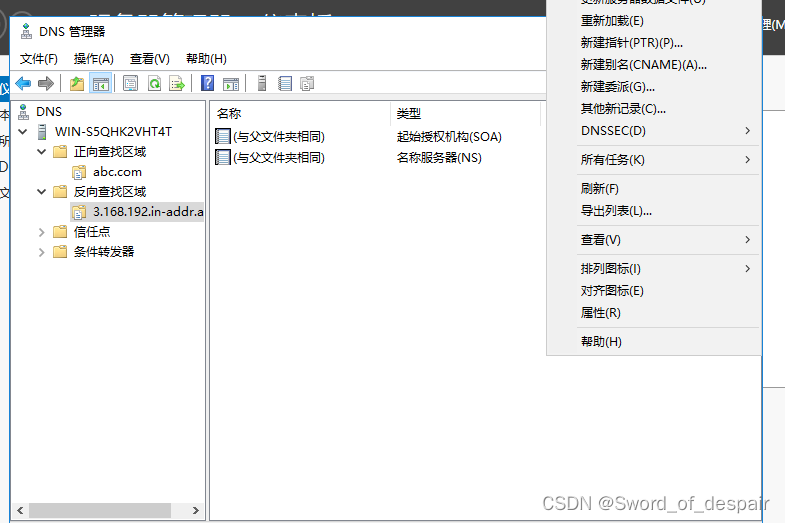The height and width of the screenshot is (523, 785).
Task: Click tree pane scrollbar left arrow
Action: point(20,510)
